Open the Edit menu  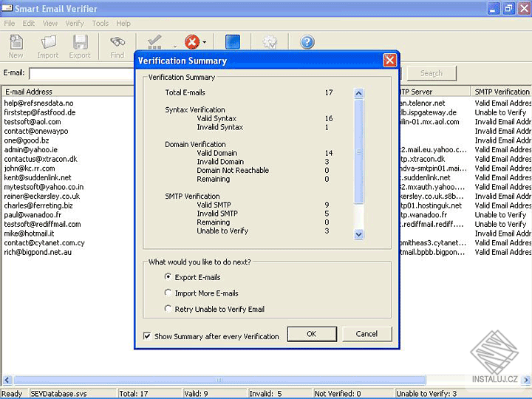[x=29, y=24]
